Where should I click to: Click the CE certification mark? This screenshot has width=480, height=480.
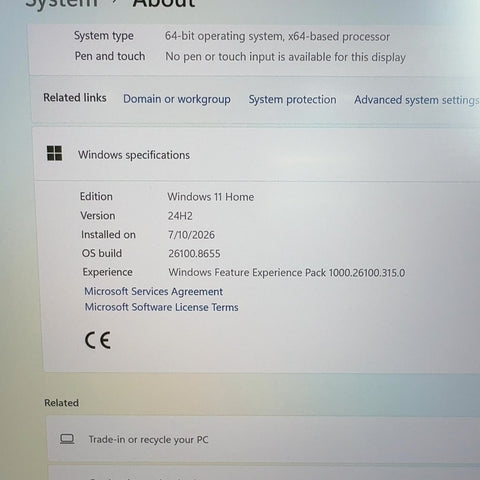(98, 340)
